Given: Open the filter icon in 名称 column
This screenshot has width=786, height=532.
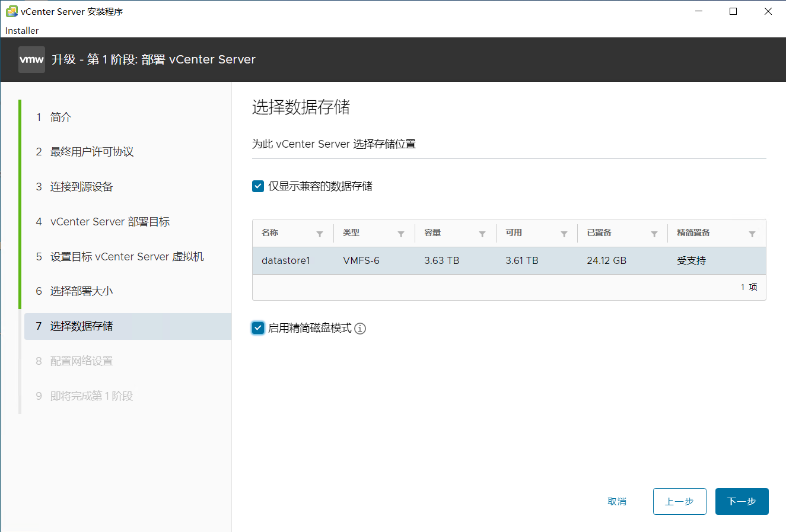Looking at the screenshot, I should (320, 234).
